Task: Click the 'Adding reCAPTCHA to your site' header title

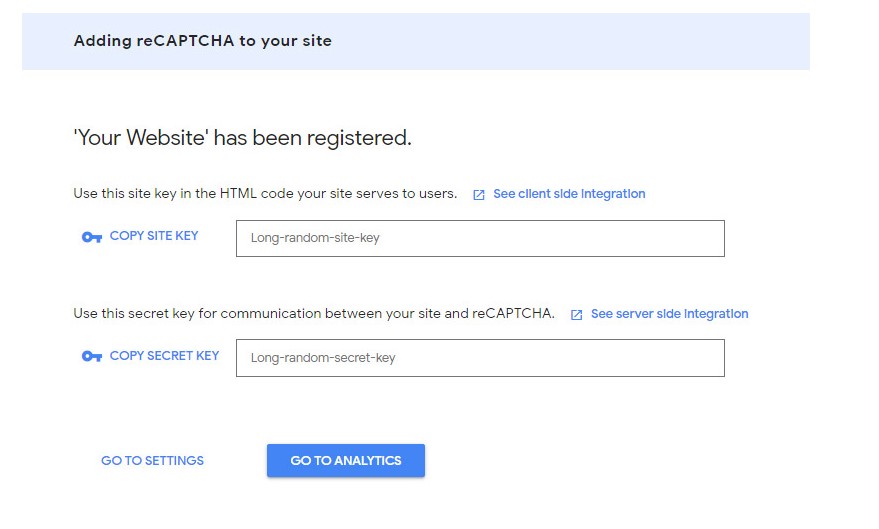Action: coord(203,41)
